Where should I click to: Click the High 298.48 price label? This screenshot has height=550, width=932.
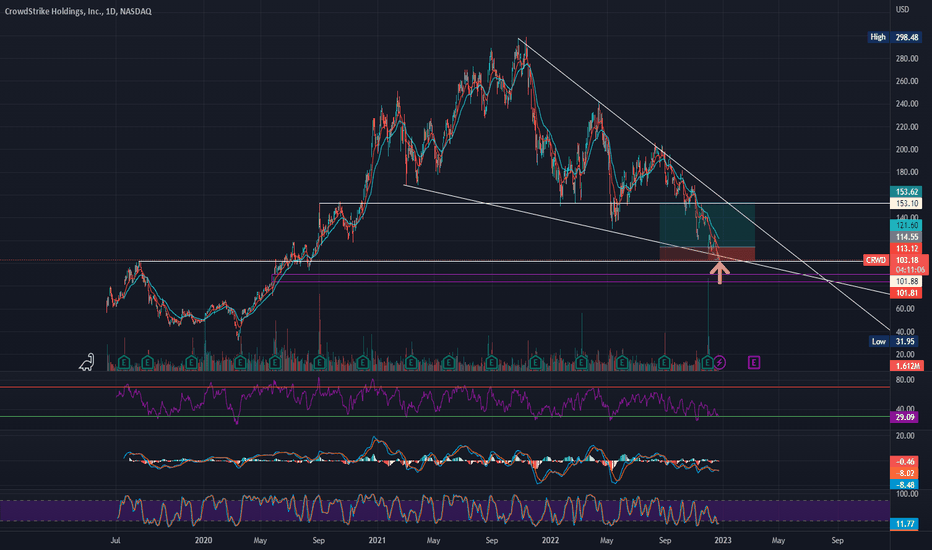pos(895,37)
